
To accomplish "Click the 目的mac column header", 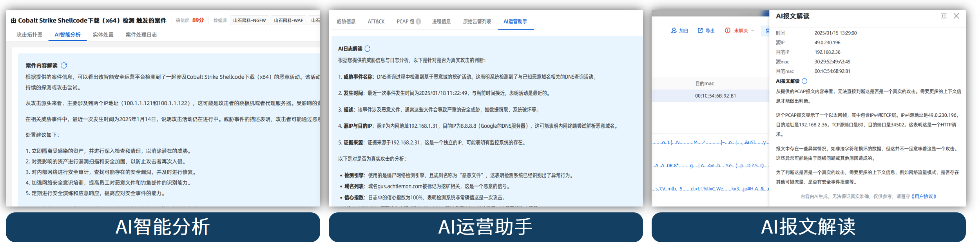I will tap(705, 83).
